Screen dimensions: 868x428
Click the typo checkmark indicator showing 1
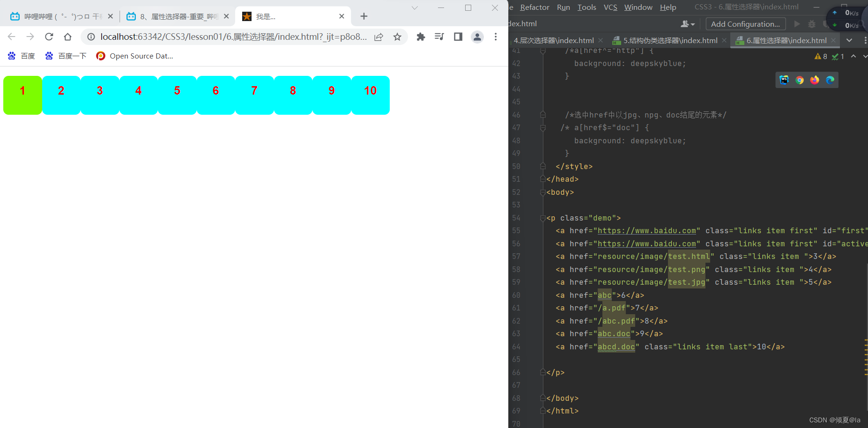click(x=838, y=56)
